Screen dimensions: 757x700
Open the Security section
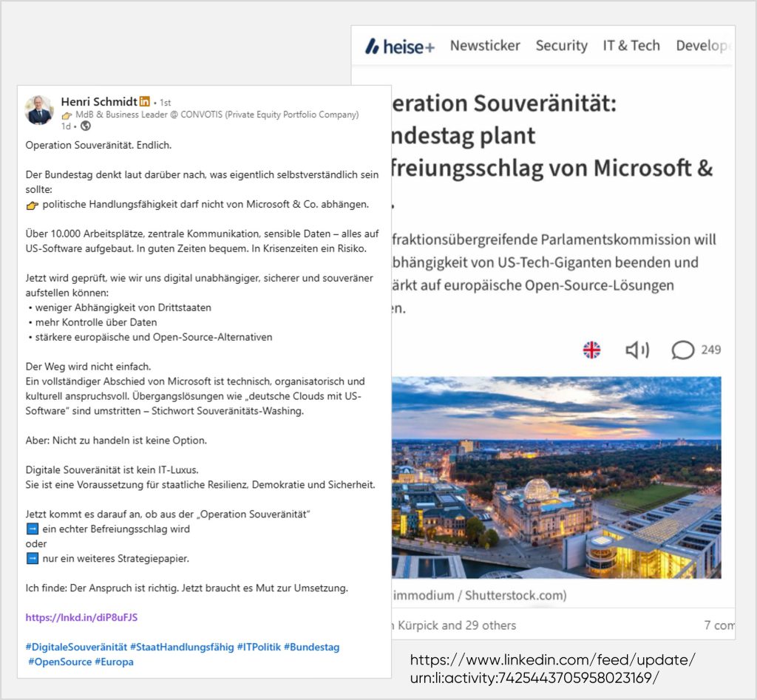click(x=561, y=45)
